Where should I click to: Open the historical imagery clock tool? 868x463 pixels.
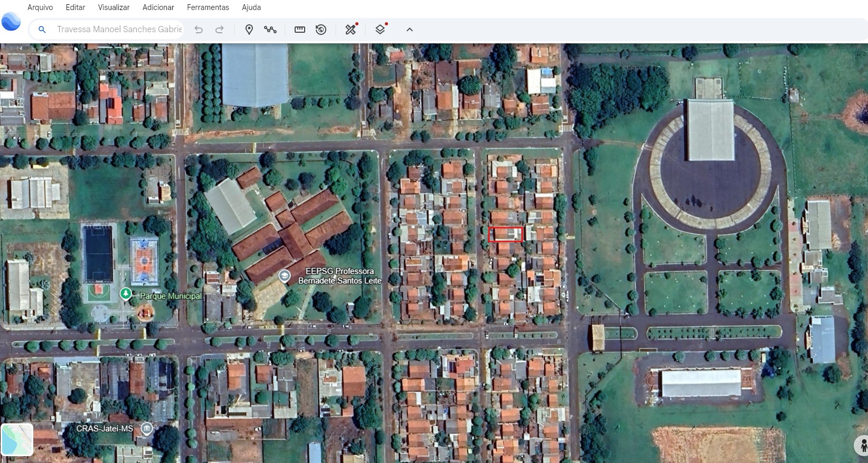321,30
